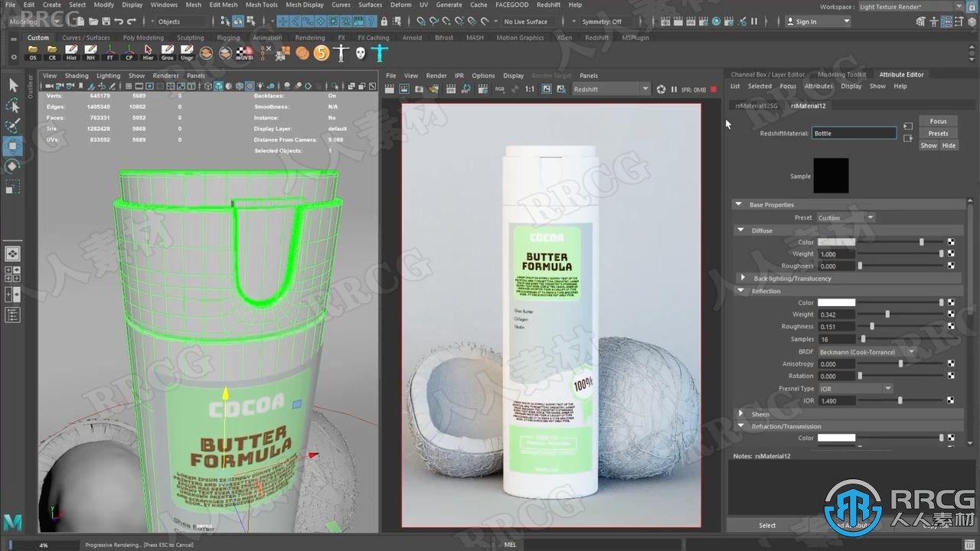Switch to the rsMaterial12SG tab
The height and width of the screenshot is (551, 980).
coord(756,106)
